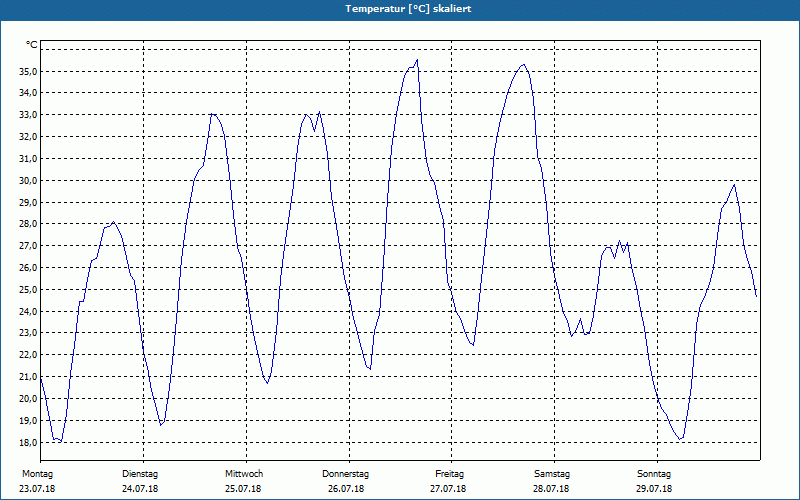800x500 pixels.
Task: Click the Dienstag day label
Action: point(140,474)
